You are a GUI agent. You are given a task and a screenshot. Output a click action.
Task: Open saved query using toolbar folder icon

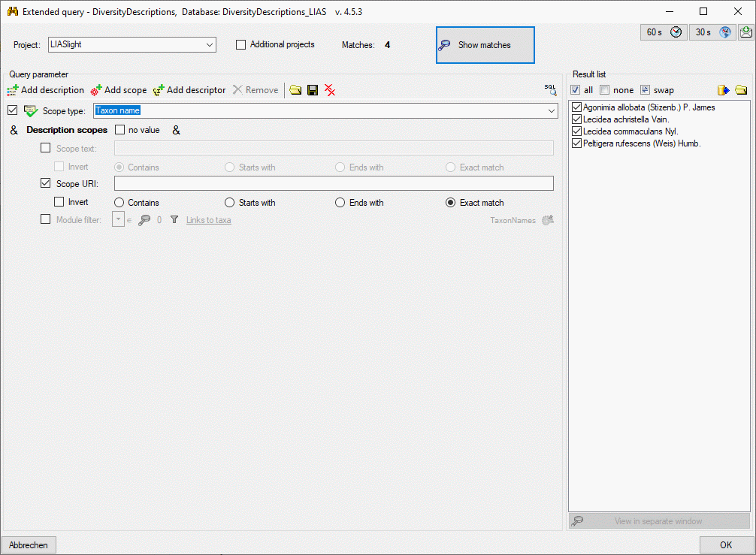tap(295, 90)
